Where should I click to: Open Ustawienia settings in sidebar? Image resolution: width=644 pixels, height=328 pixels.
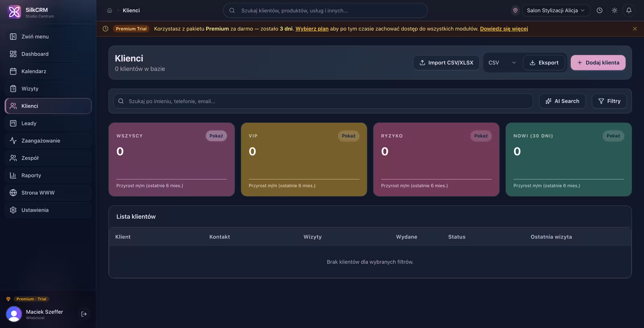click(x=48, y=210)
